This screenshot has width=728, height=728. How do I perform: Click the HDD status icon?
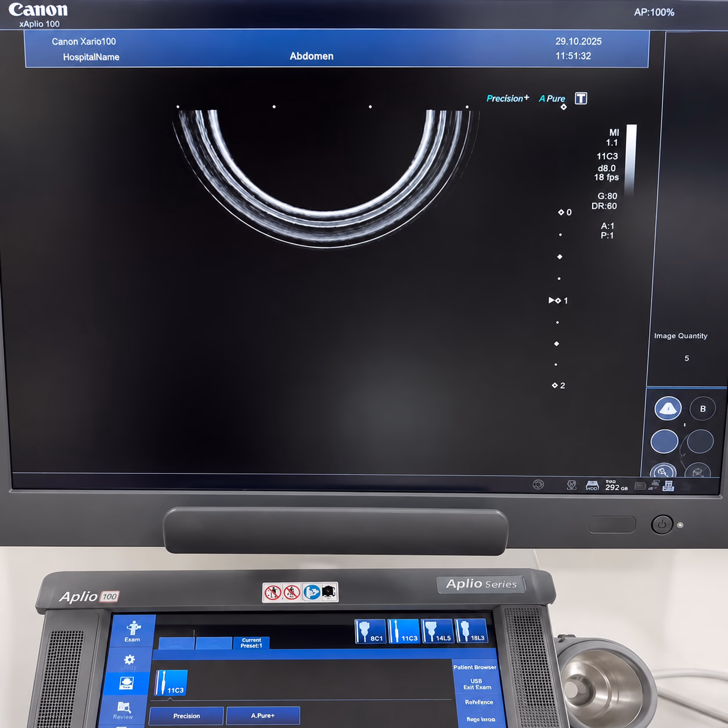point(592,486)
